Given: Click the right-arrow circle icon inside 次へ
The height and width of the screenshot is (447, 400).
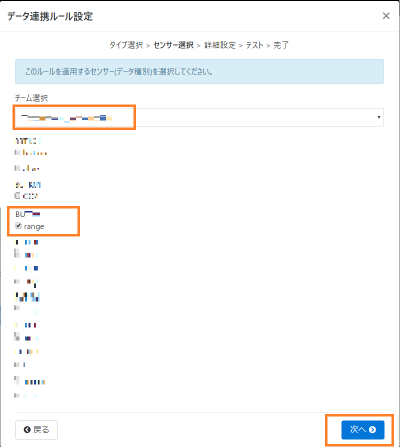Looking at the screenshot, I should (373, 430).
